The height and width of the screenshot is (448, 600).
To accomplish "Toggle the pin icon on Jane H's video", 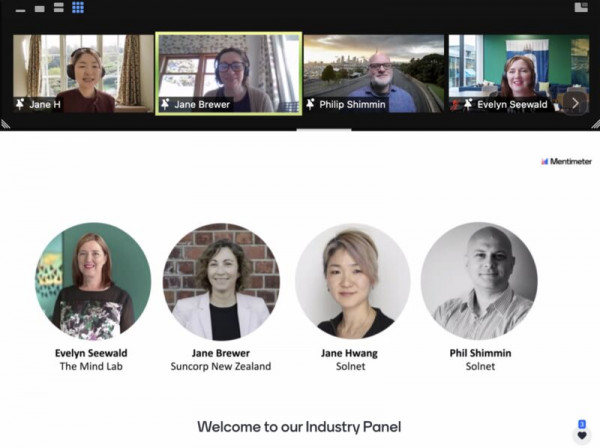I will tap(20, 104).
